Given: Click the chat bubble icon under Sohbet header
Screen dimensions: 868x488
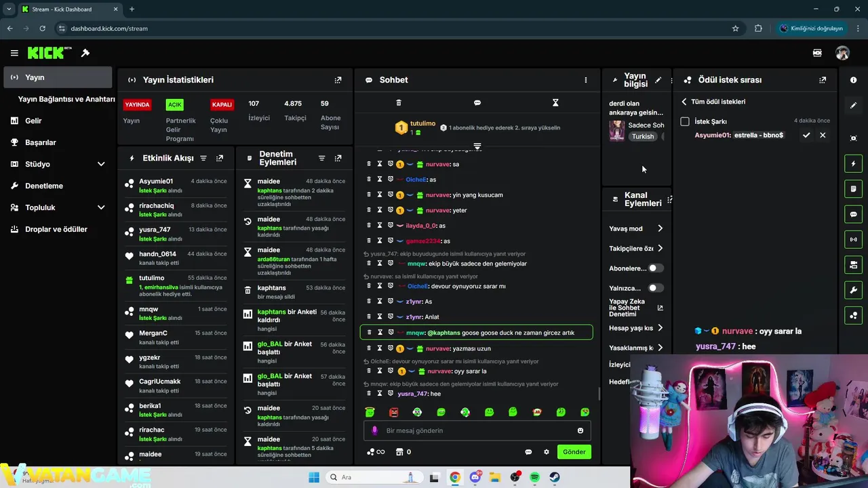Looking at the screenshot, I should (477, 103).
